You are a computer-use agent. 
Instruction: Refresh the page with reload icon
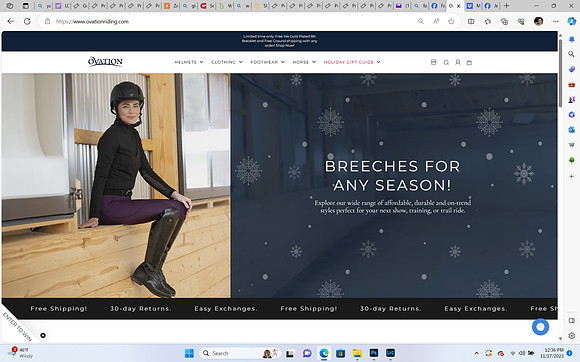click(27, 21)
